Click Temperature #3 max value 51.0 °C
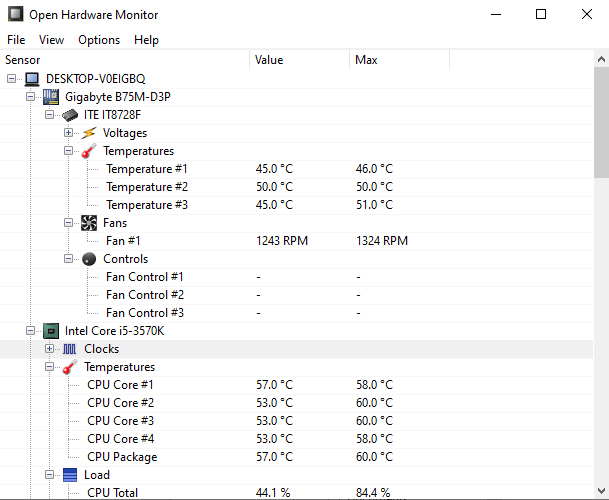609x500 pixels. [374, 205]
